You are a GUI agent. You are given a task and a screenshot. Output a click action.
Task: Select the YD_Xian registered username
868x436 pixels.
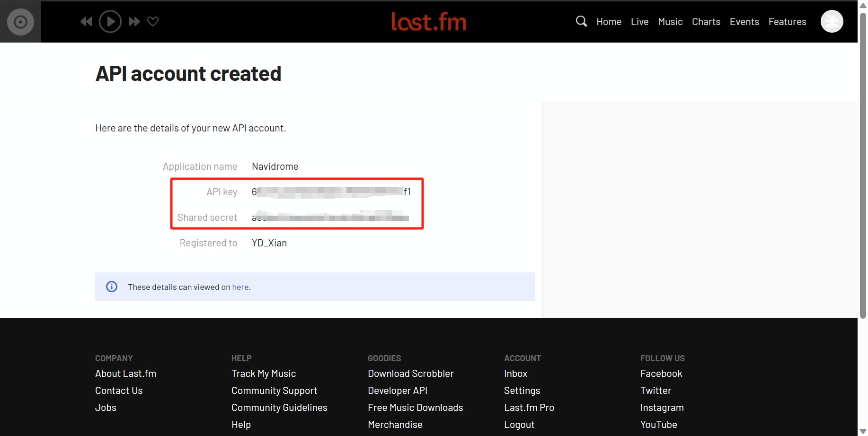[269, 243]
